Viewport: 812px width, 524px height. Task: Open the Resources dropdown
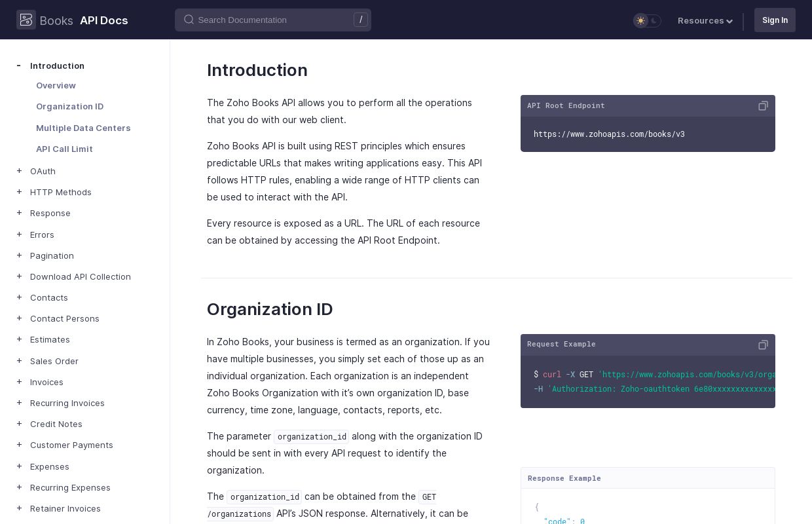click(705, 20)
